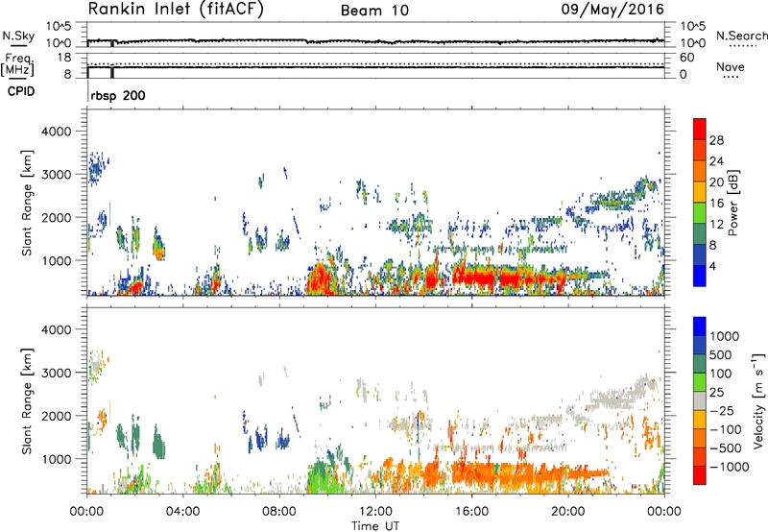Click the "N.Sky" legend label
Viewport: 768px width, 532px height.
tap(18, 36)
